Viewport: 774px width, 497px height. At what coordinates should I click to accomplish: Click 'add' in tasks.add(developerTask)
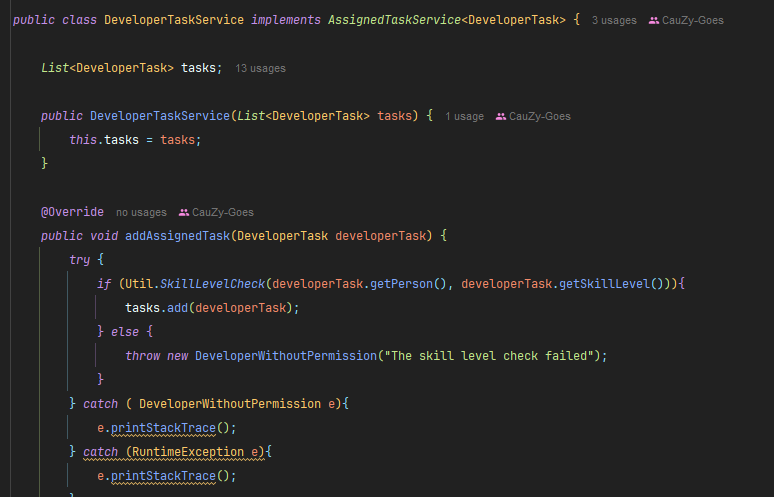(x=178, y=308)
